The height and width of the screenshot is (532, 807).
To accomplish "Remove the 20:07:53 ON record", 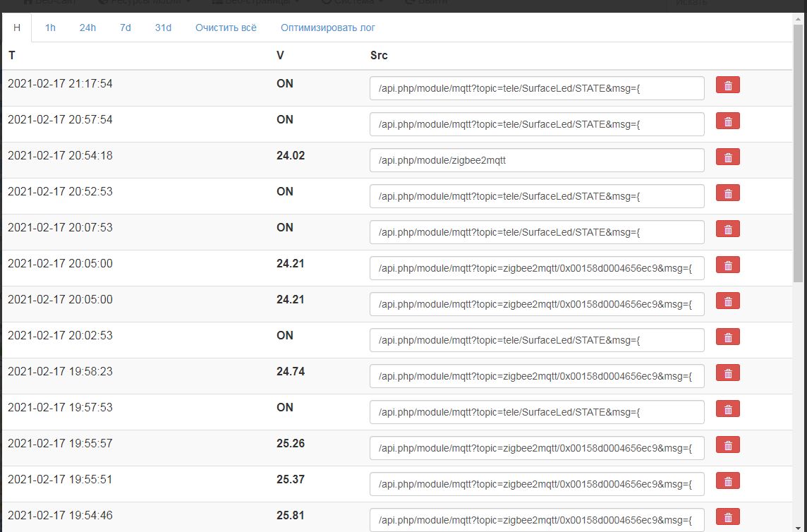I will coord(727,229).
